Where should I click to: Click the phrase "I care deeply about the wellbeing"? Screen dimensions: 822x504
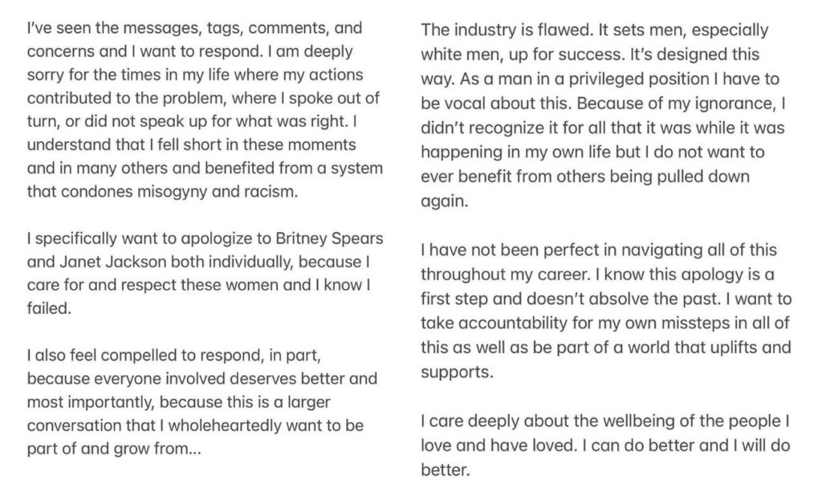pos(547,421)
